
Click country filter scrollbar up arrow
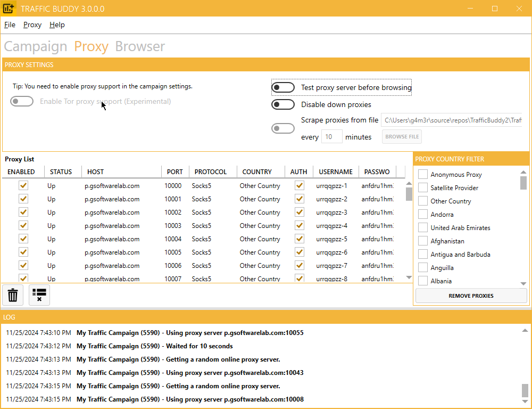pyautogui.click(x=523, y=172)
